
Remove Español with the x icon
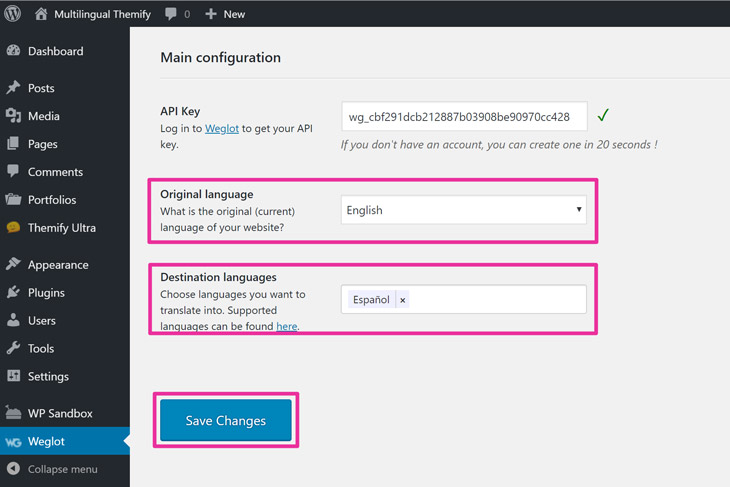(x=403, y=300)
